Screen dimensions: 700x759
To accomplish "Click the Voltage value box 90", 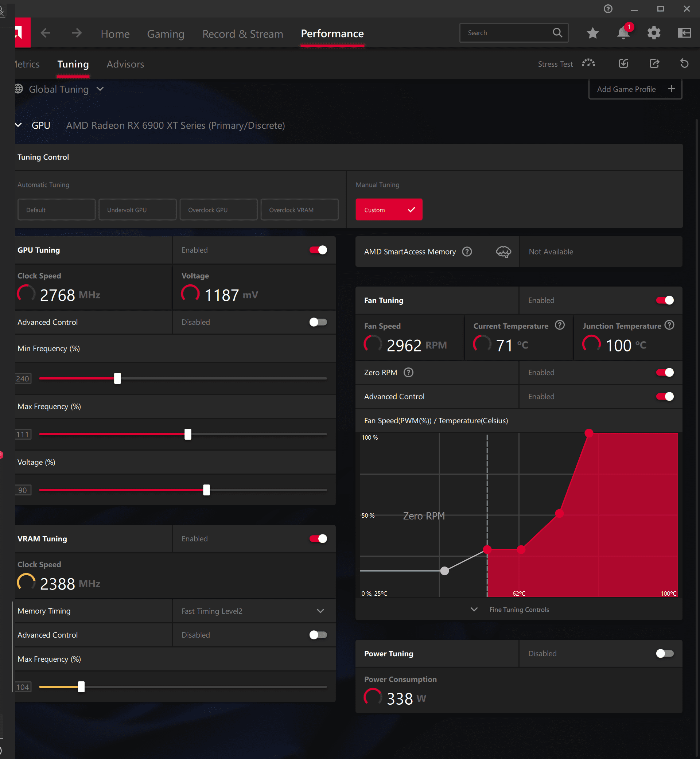I will click(x=22, y=490).
